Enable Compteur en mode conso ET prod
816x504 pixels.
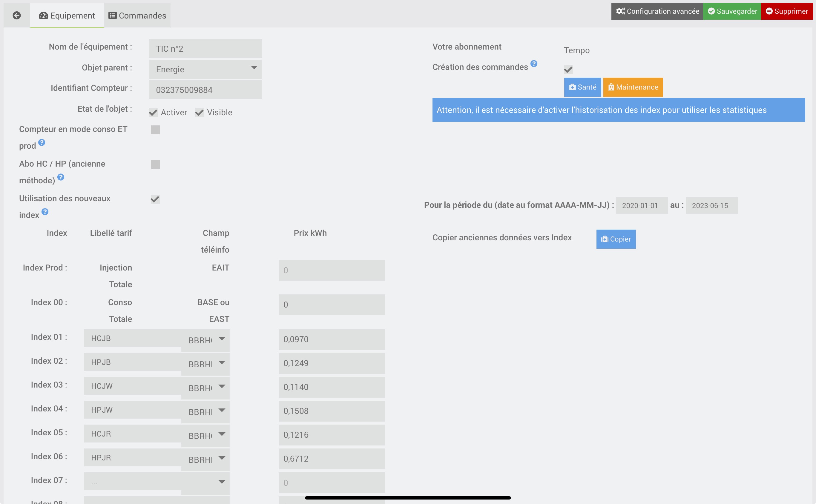pos(155,130)
